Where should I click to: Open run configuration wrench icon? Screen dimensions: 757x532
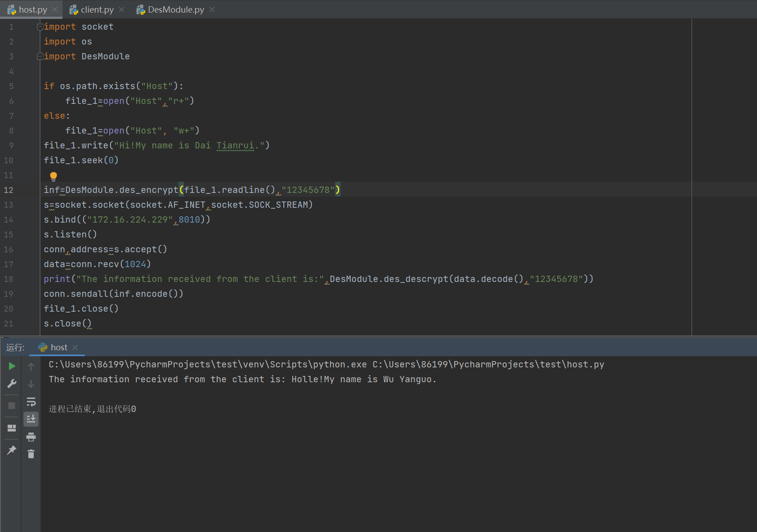[12, 384]
